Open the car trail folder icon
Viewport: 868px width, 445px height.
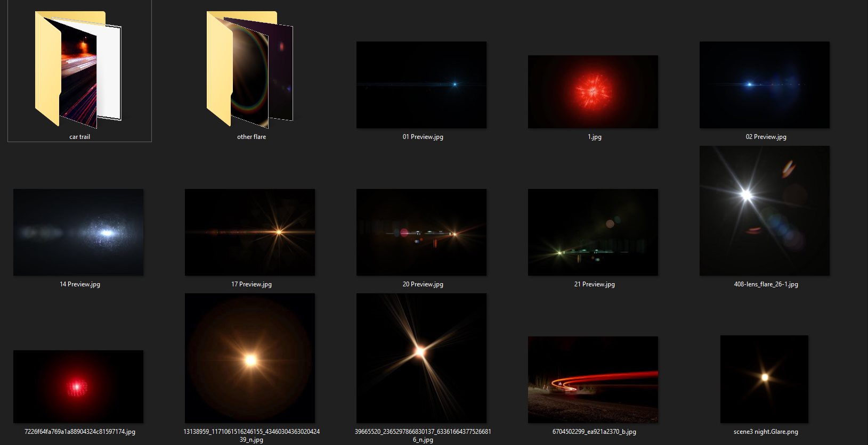tap(78, 69)
